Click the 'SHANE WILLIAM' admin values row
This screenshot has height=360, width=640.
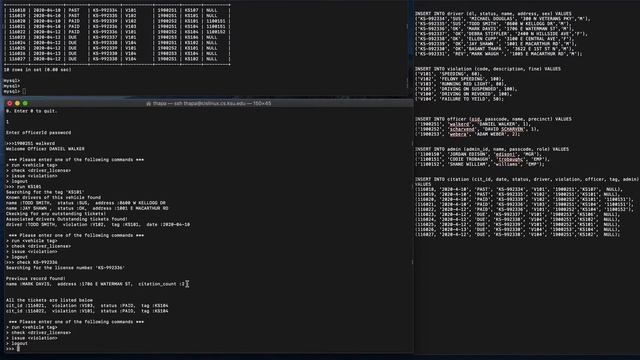click(480, 164)
